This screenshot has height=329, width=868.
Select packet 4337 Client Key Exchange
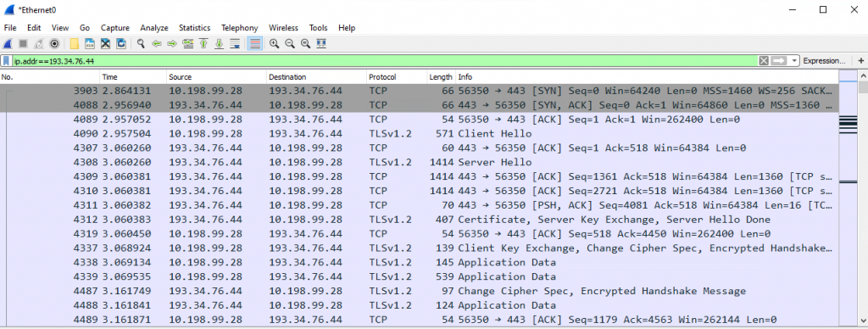click(x=419, y=248)
